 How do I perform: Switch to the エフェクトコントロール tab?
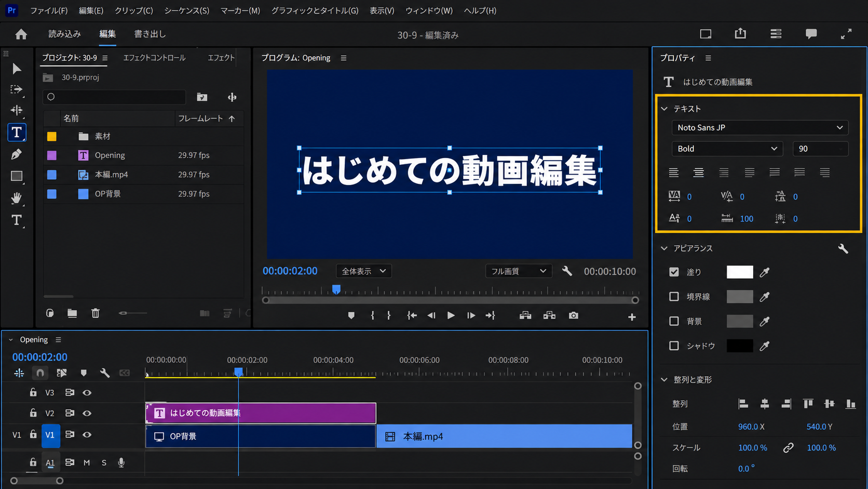point(154,58)
